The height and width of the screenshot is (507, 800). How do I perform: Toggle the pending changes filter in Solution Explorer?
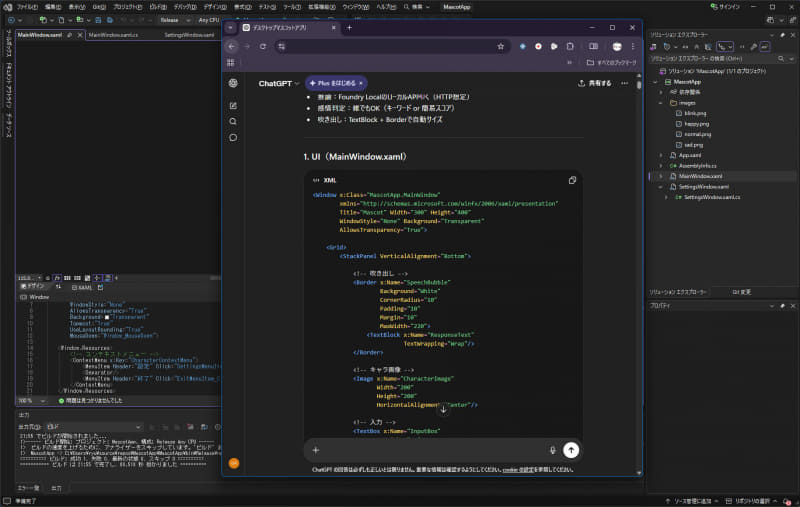point(667,47)
